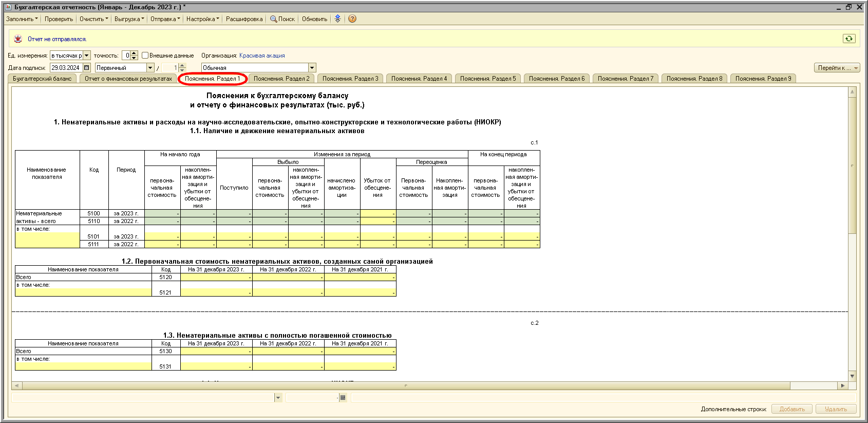Open the Пояснения. Раздел 9 tab
This screenshot has height=423, width=868.
coord(763,79)
